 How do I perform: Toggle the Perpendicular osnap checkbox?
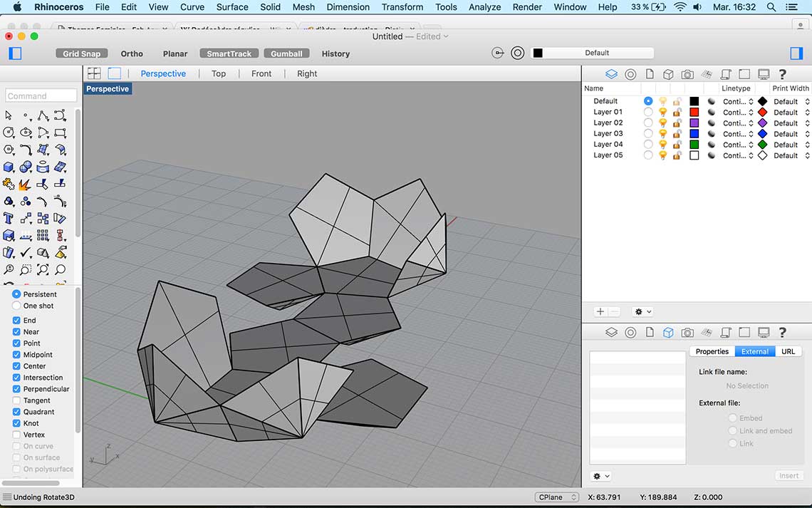[16, 389]
